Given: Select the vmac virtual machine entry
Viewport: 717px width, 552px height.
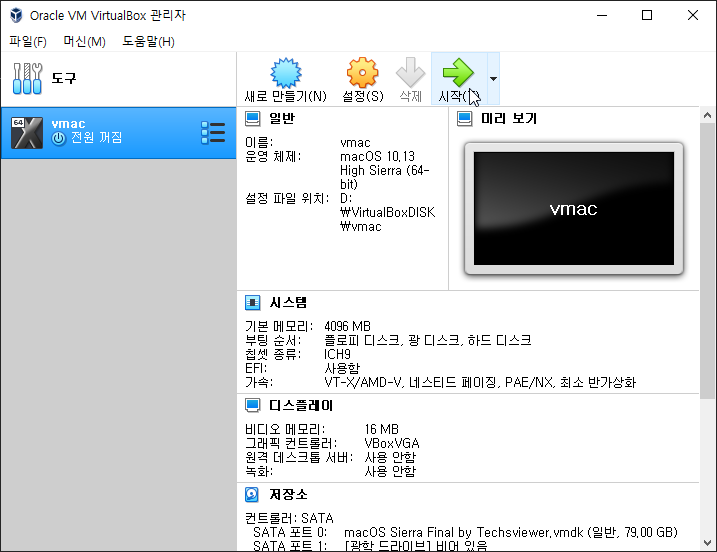Looking at the screenshot, I should pos(118,133).
